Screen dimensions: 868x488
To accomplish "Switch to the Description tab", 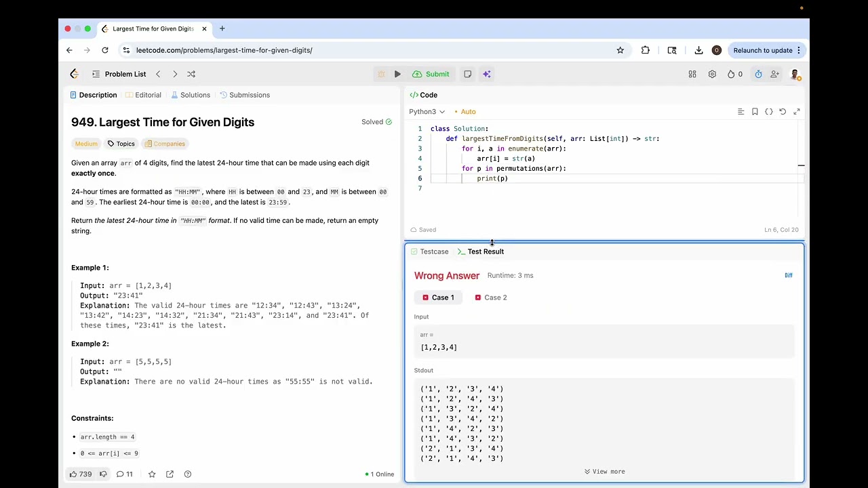I will point(94,95).
